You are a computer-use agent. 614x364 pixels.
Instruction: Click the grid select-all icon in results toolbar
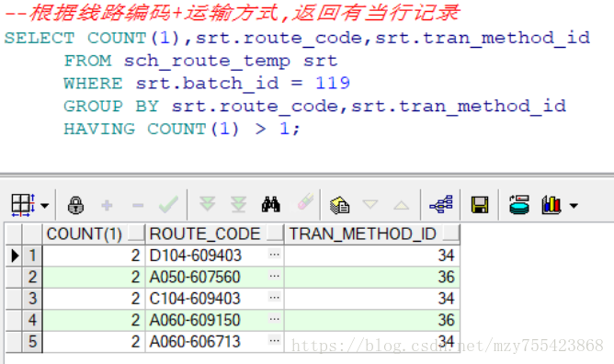coord(23,205)
